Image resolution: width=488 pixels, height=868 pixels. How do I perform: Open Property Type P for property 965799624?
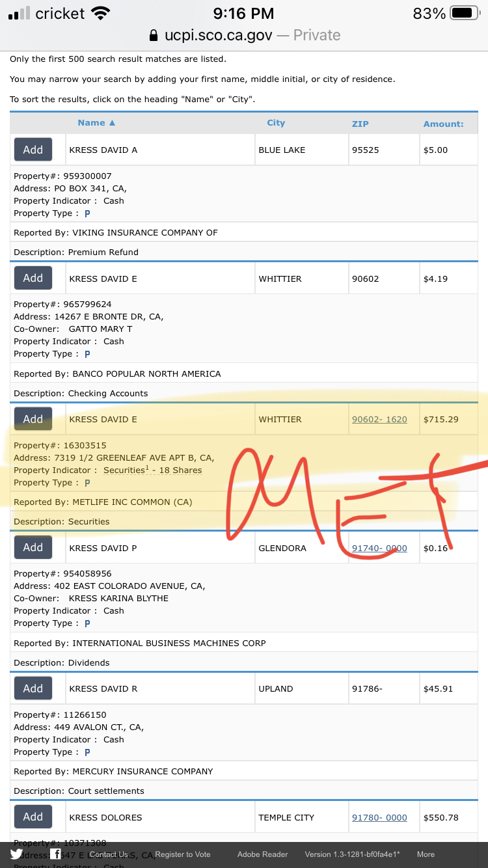(x=87, y=354)
